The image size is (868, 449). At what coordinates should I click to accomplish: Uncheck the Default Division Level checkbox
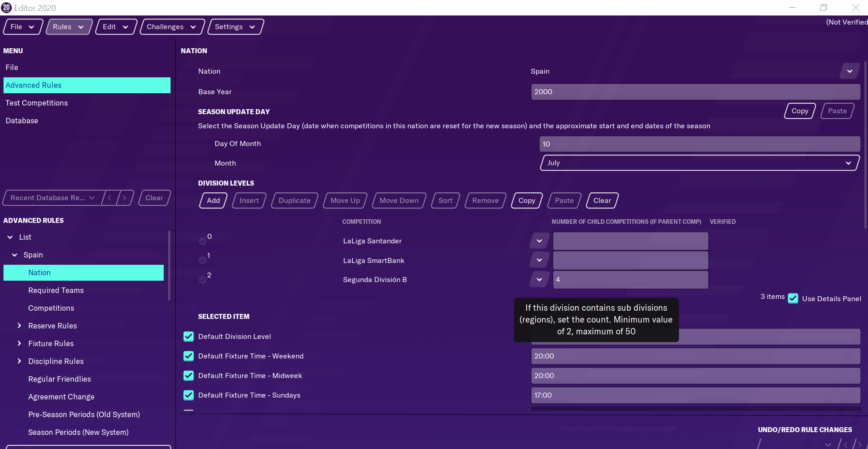[x=189, y=337]
